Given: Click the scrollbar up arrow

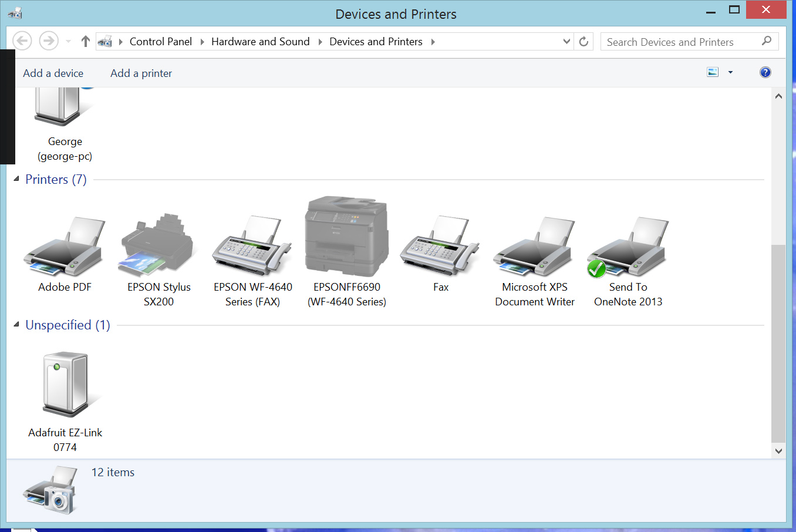Looking at the screenshot, I should [x=778, y=96].
